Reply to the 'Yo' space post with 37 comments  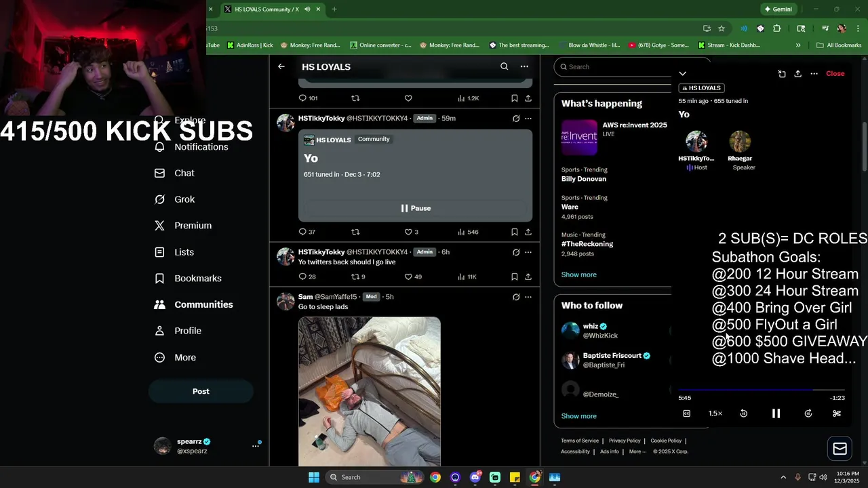click(x=307, y=232)
